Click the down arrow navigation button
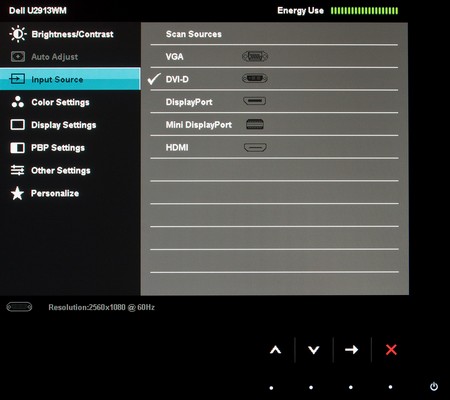This screenshot has width=450, height=400. [x=314, y=350]
